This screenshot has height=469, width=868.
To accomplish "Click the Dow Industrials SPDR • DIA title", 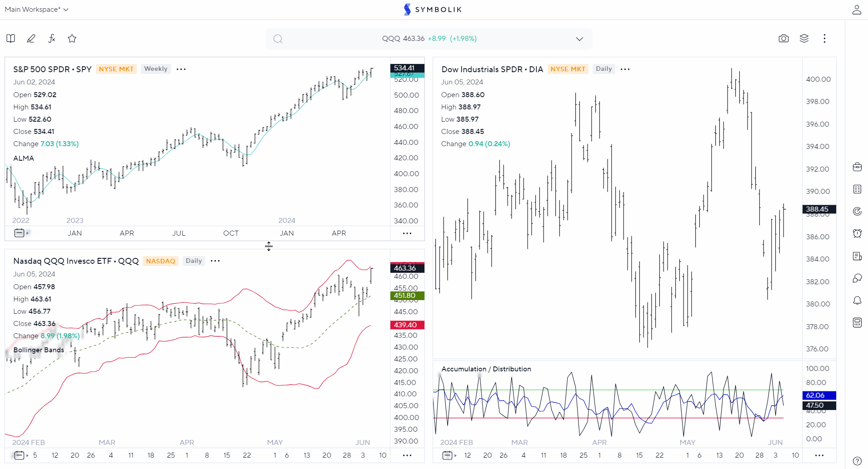I will point(492,69).
